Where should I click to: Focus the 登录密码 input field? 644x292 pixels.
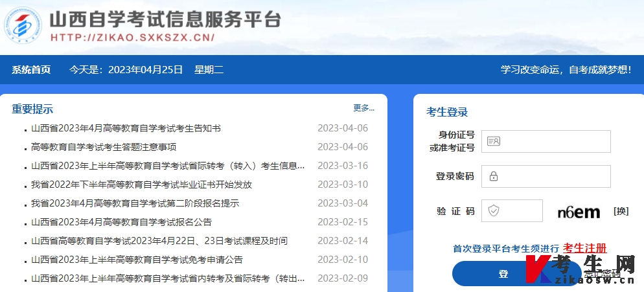click(546, 176)
